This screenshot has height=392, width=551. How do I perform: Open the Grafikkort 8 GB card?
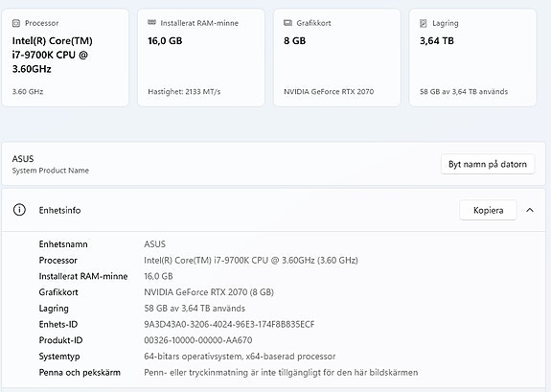337,58
